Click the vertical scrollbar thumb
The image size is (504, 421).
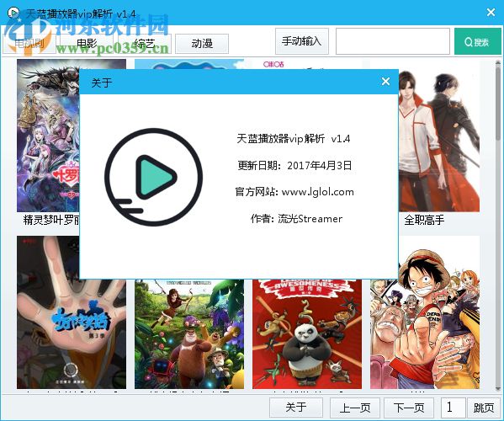tap(498, 104)
